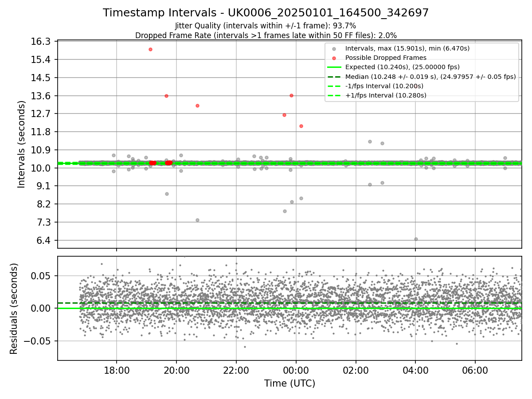Click the 'Residuals (seconds)' y-axis label

coord(14,309)
